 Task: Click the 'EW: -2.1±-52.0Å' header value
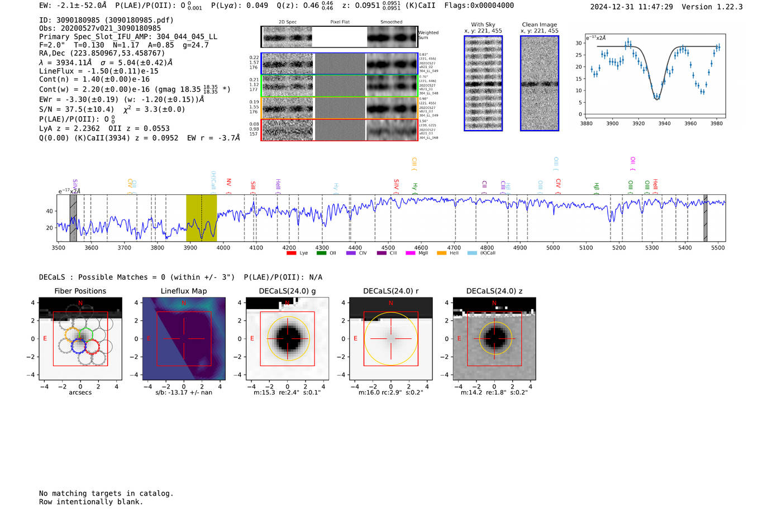coord(73,6)
